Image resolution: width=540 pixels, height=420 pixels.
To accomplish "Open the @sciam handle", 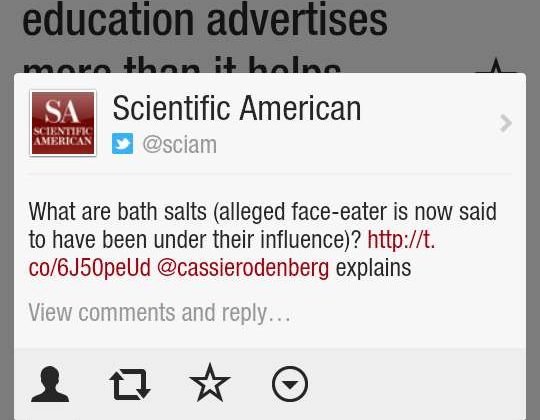I will [x=179, y=144].
